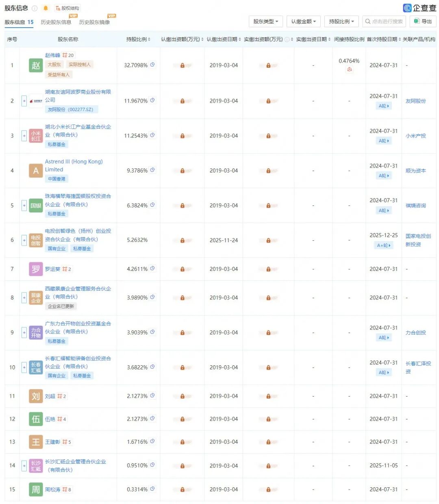This screenshot has width=439, height=504.
Task: Sort the table by 持股比例 column header
Action: 138,39
